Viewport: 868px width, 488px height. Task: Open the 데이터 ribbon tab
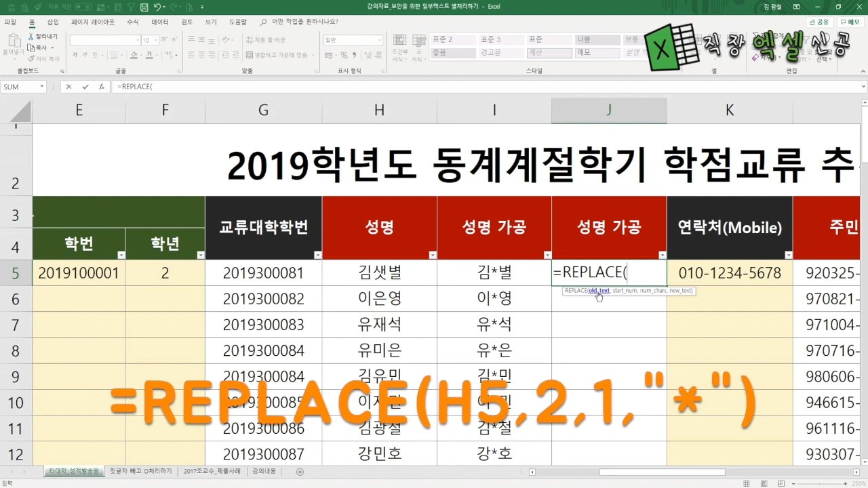click(x=160, y=22)
